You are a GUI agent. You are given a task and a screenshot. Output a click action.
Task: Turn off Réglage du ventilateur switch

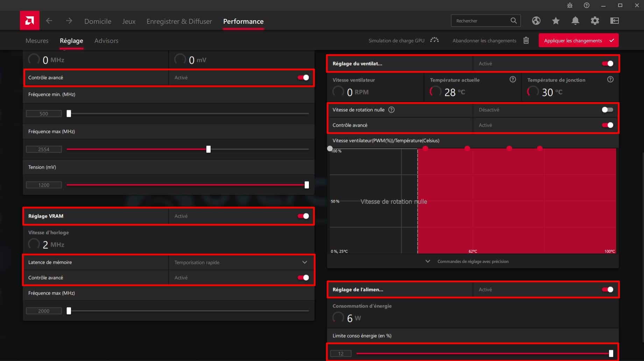click(608, 64)
